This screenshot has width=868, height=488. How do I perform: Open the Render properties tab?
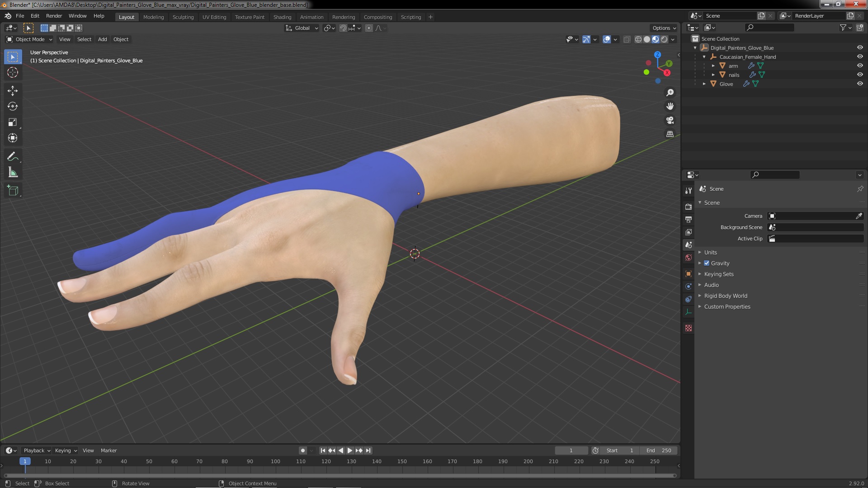click(x=688, y=206)
